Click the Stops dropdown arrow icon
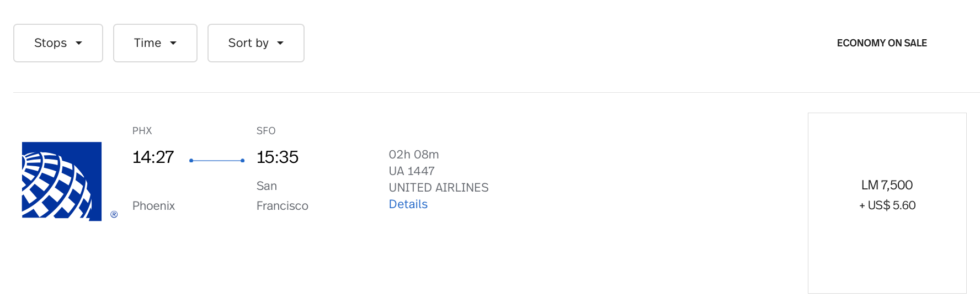Viewport: 980px width, 307px height. [79, 43]
